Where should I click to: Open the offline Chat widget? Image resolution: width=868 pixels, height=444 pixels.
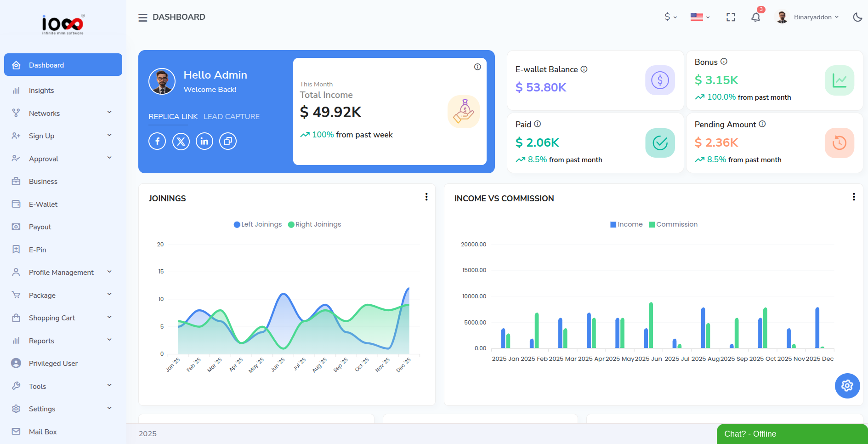791,433
